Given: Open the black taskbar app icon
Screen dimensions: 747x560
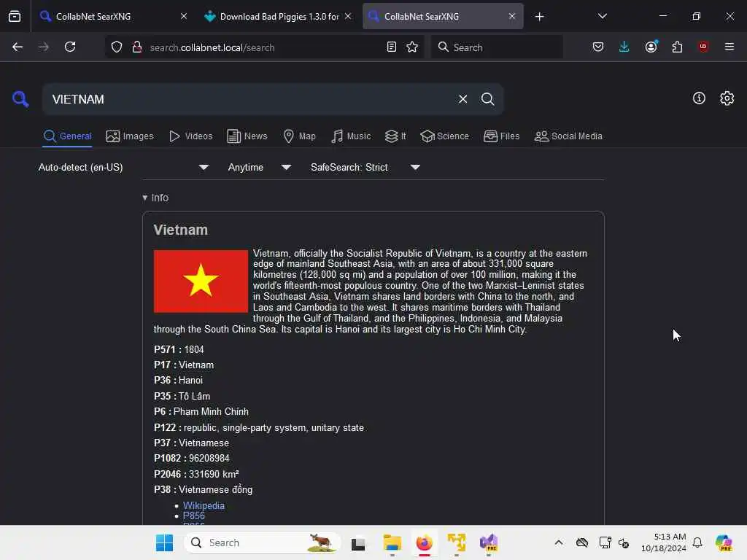Looking at the screenshot, I should click(357, 543).
